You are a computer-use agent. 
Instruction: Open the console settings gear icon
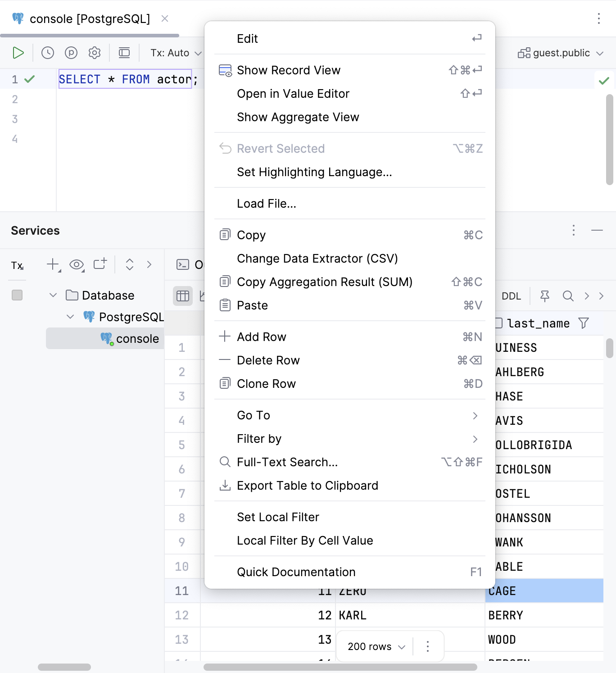tap(95, 53)
